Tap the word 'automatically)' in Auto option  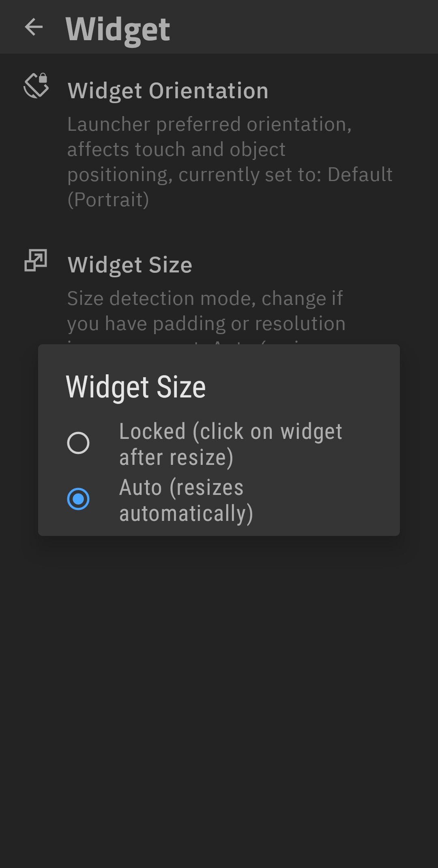point(186,513)
